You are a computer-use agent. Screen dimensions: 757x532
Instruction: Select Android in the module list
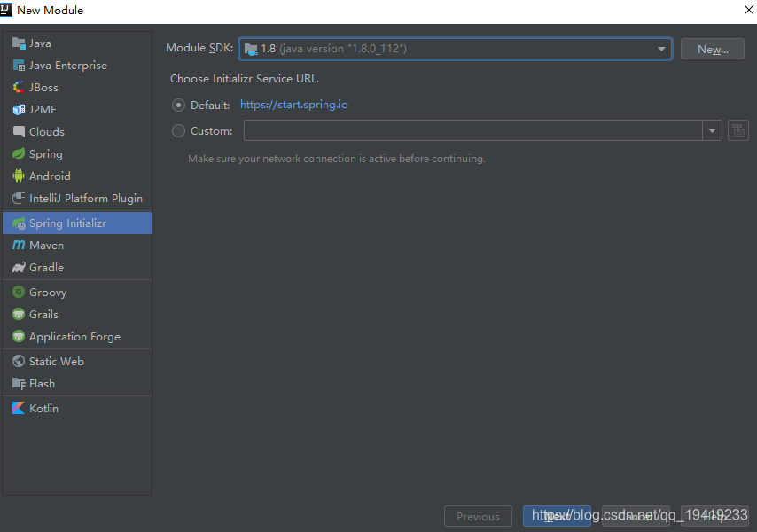(x=77, y=176)
